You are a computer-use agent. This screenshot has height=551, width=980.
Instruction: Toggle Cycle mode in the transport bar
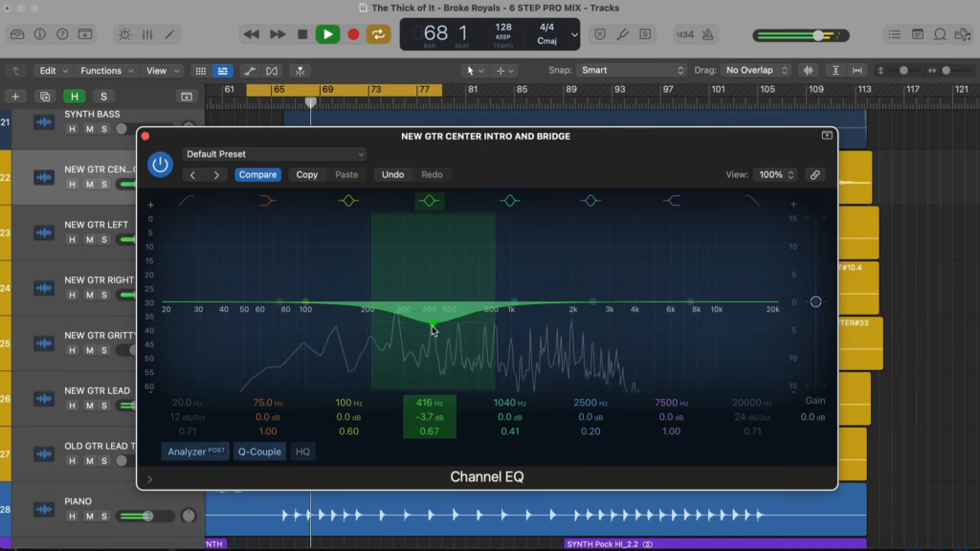(x=378, y=33)
